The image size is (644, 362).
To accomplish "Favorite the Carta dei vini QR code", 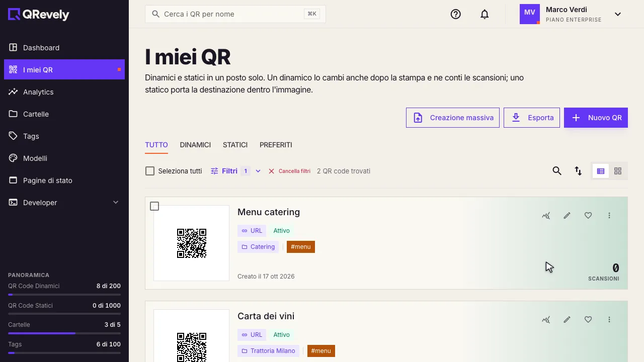I will tap(588, 320).
